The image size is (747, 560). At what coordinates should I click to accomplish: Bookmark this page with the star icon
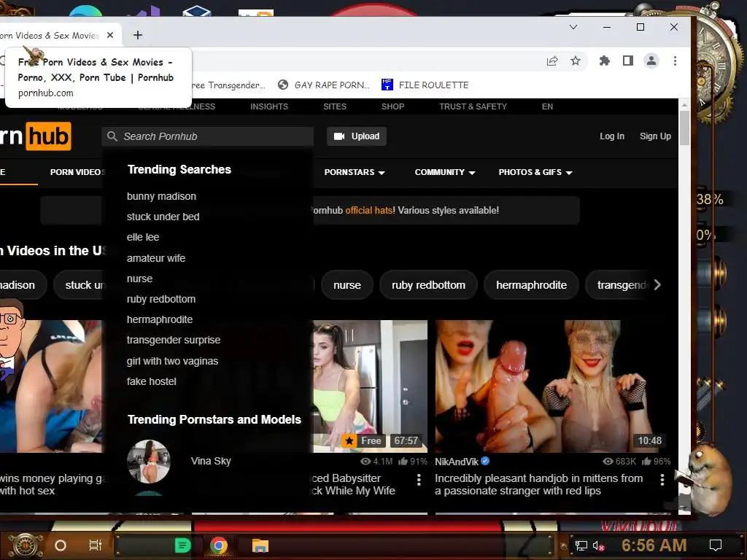tap(576, 61)
